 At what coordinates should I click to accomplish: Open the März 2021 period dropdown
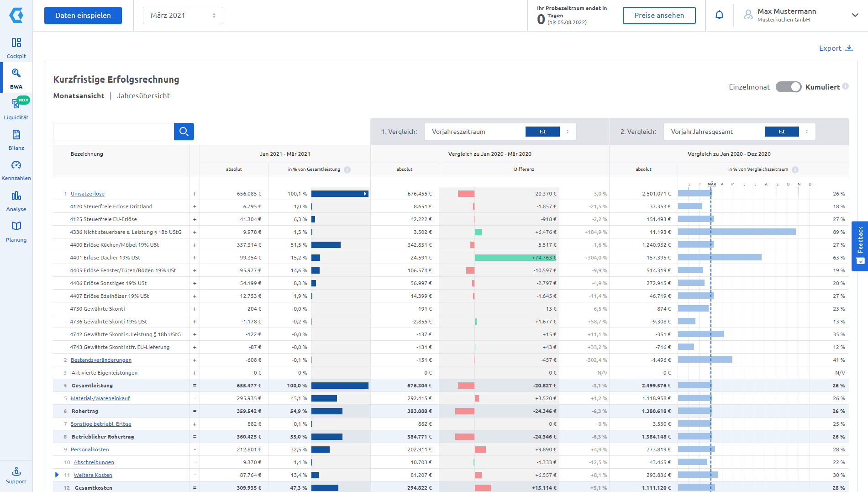tap(183, 16)
